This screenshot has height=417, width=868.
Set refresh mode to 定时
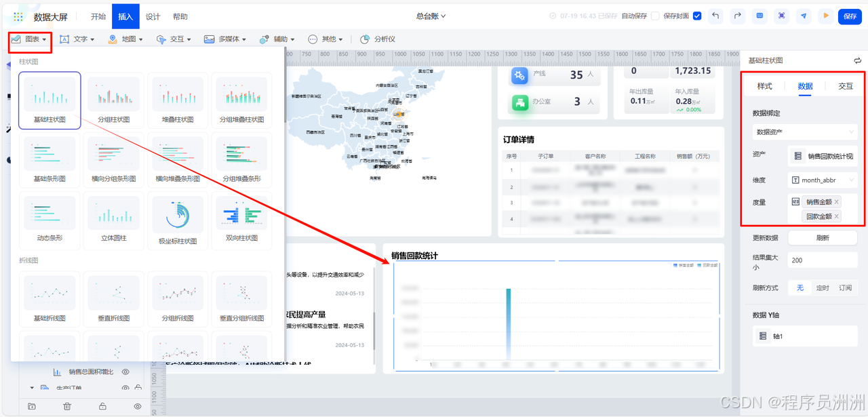pos(823,287)
